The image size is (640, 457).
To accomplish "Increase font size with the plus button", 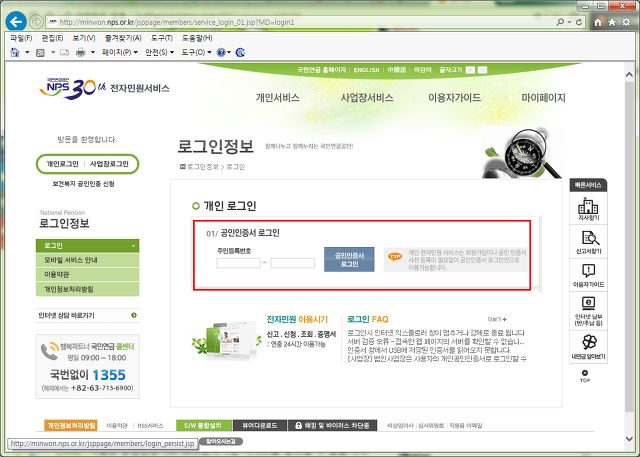I will [470, 70].
